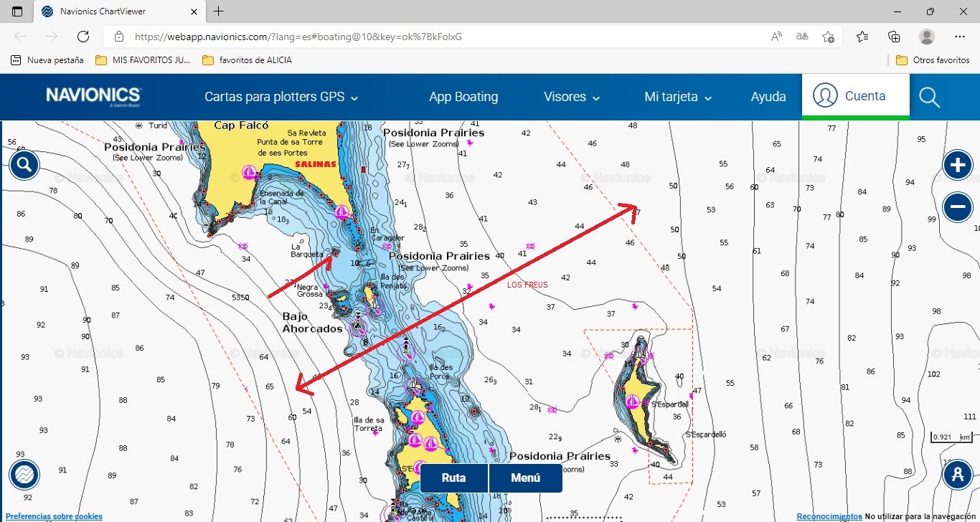Click the Ruta button
Screen dimensions: 980x522
click(x=453, y=478)
